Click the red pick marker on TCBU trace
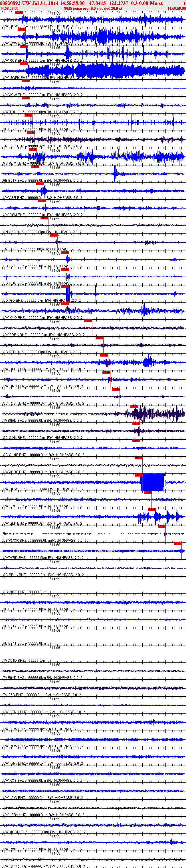This screenshot has height=868, width=186. [x=115, y=389]
